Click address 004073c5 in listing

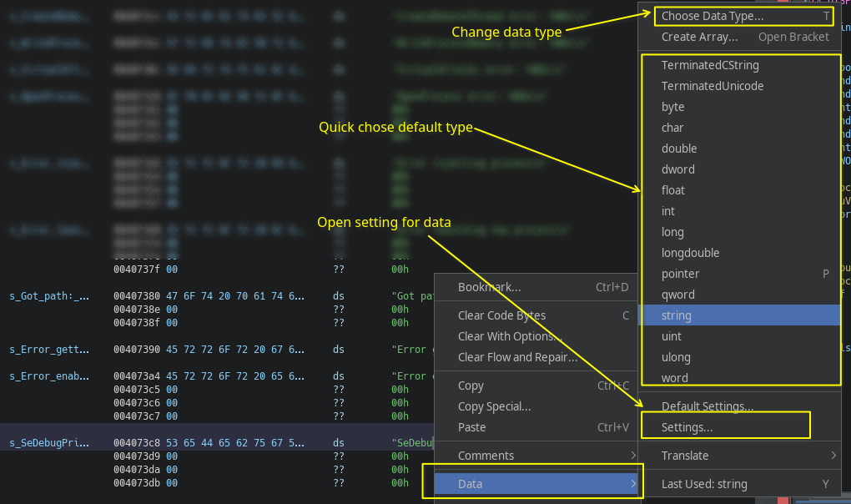[x=137, y=390]
